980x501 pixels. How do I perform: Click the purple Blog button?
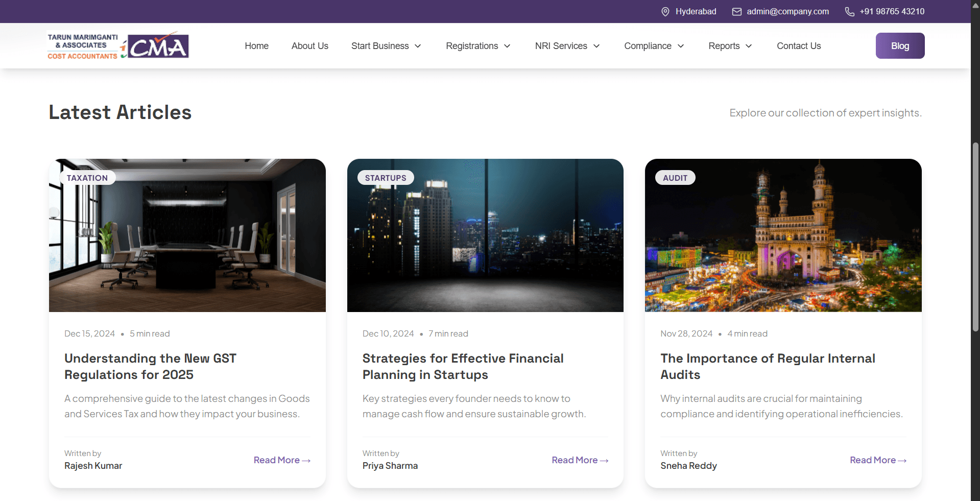click(x=900, y=45)
